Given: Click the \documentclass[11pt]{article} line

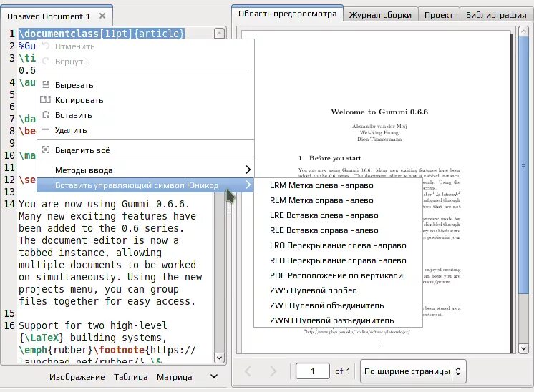Looking at the screenshot, I should [x=102, y=34].
